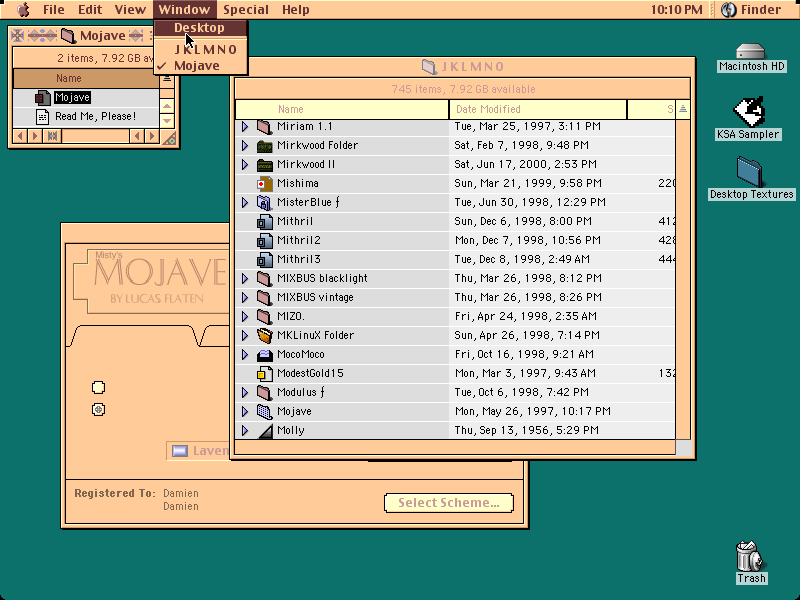This screenshot has height=600, width=800.
Task: Expand the MIZO. folder
Action: 245,316
